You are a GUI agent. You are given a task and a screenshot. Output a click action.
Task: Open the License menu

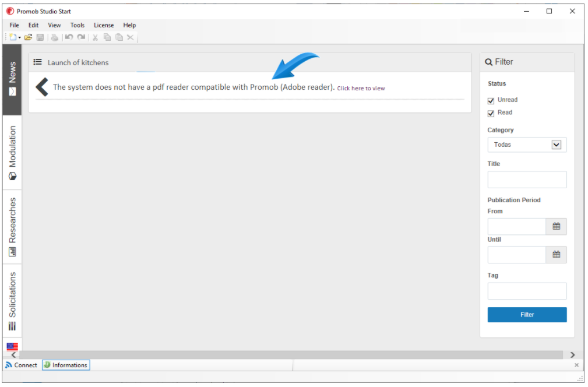coord(104,25)
